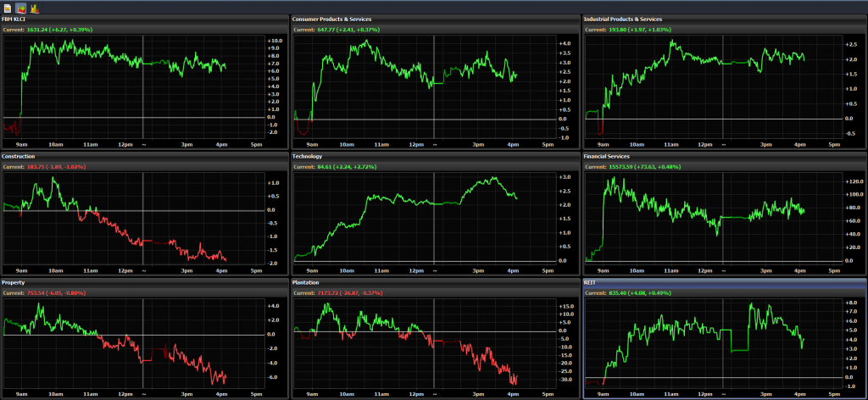Select the Plantation panel title
The width and height of the screenshot is (868, 400).
307,283
